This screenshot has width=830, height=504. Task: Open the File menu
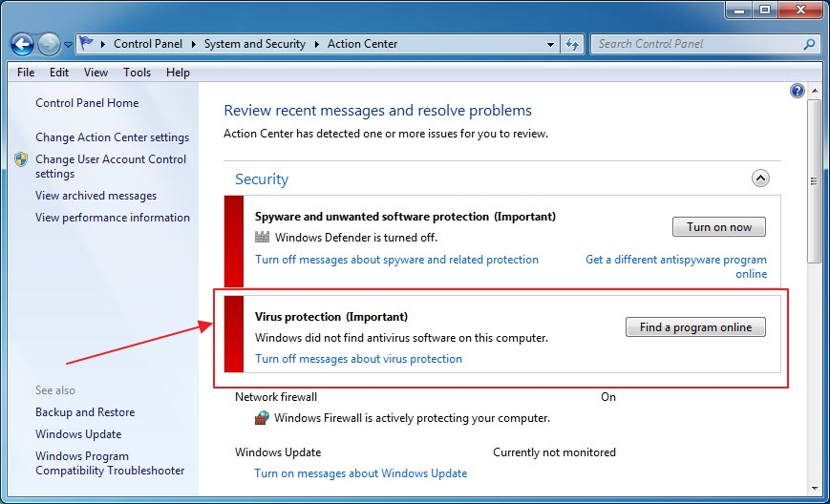tap(26, 72)
